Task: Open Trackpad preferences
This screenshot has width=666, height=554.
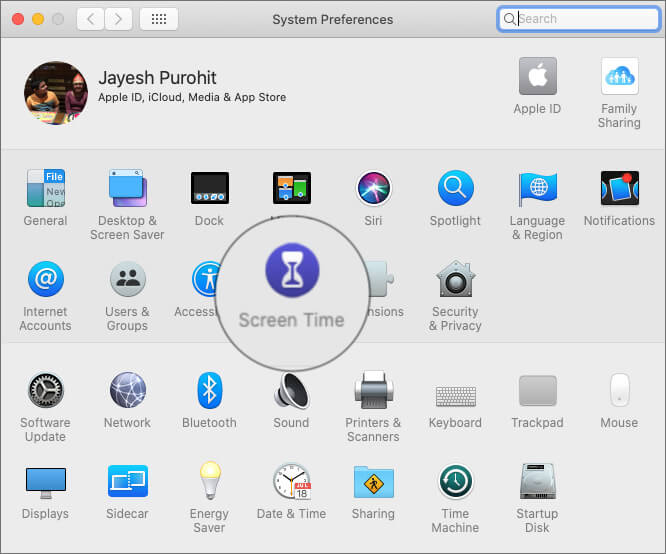Action: (x=537, y=390)
